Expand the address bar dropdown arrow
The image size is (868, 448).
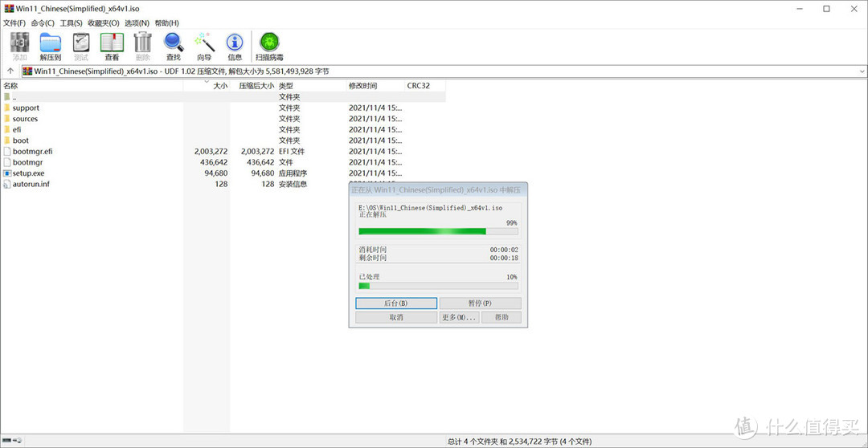(862, 71)
